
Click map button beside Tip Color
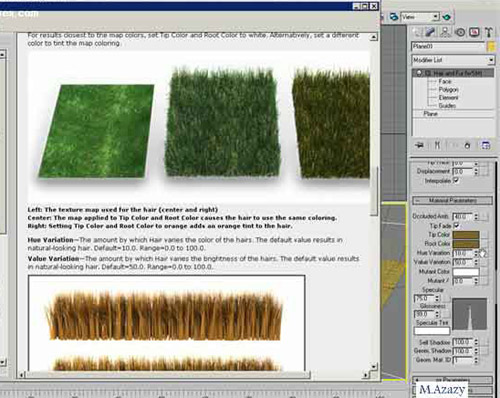[484, 235]
